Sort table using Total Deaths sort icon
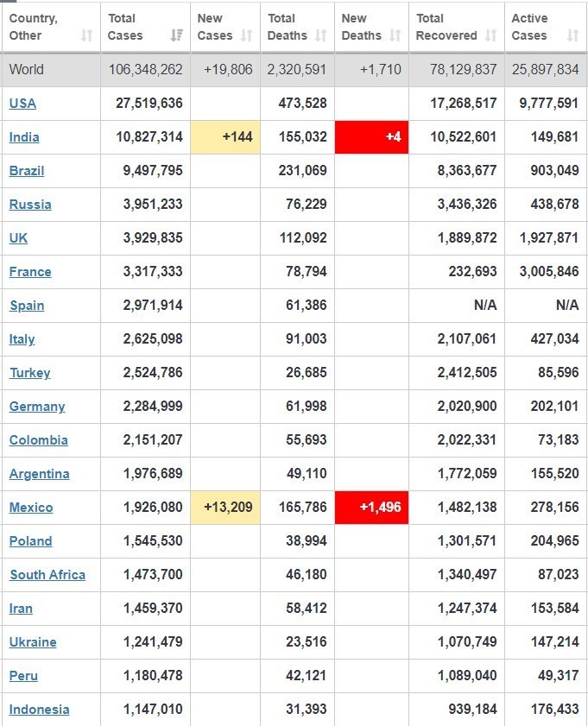 [x=321, y=35]
